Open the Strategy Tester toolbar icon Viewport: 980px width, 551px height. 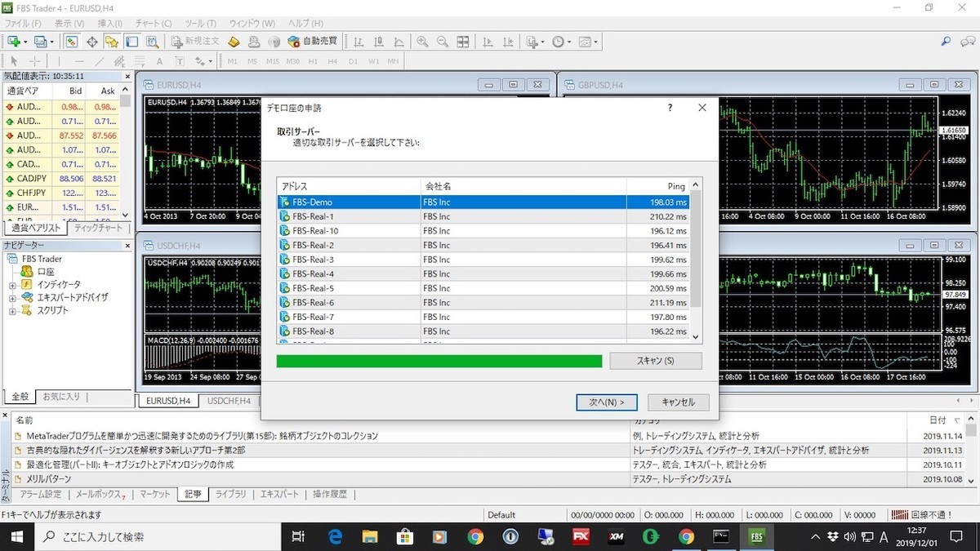pos(152,41)
